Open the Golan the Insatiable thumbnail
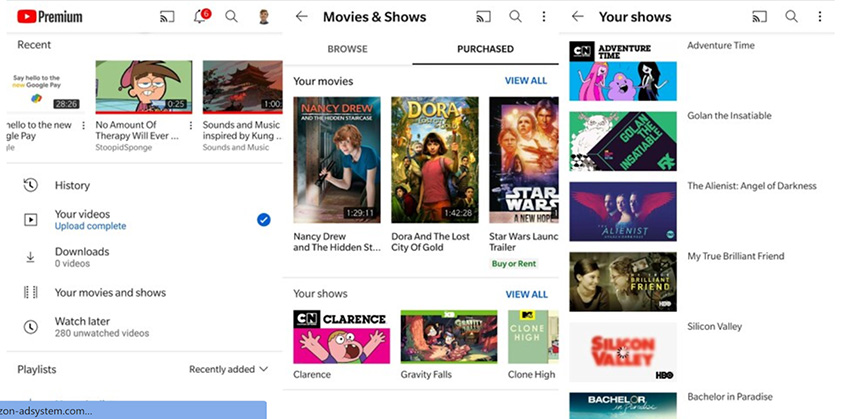This screenshot has width=855, height=419. (623, 141)
